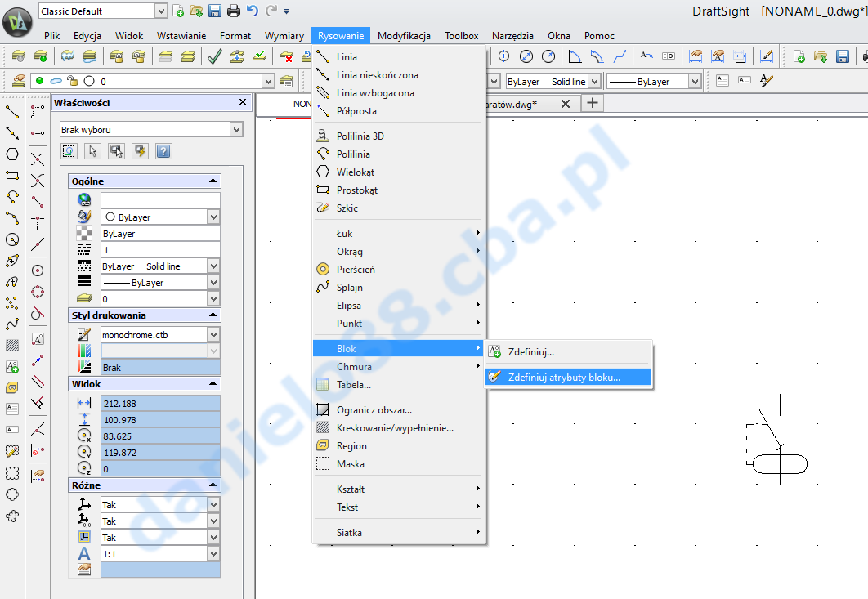Select the Cloud tool in left toolbar
868x599 pixels.
click(12, 516)
